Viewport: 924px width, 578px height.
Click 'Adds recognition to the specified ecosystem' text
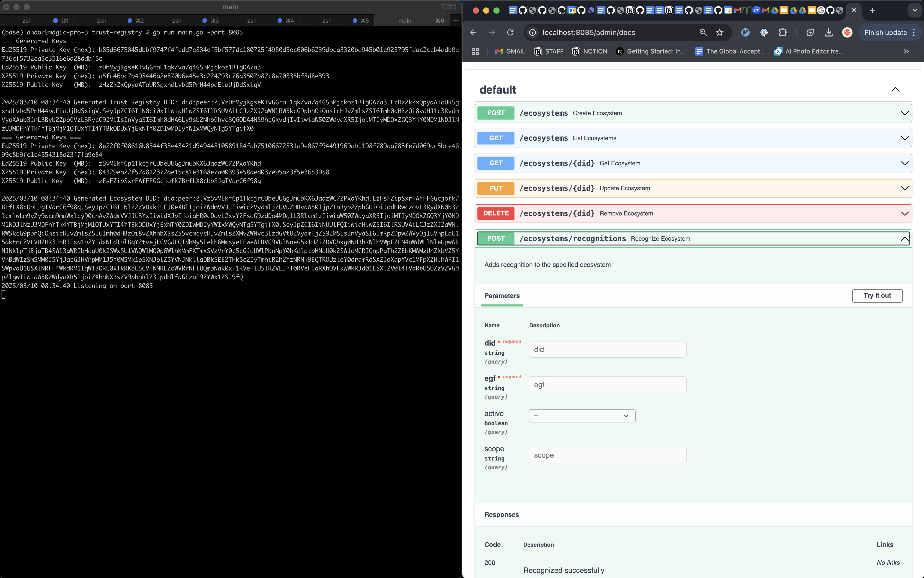(x=547, y=265)
